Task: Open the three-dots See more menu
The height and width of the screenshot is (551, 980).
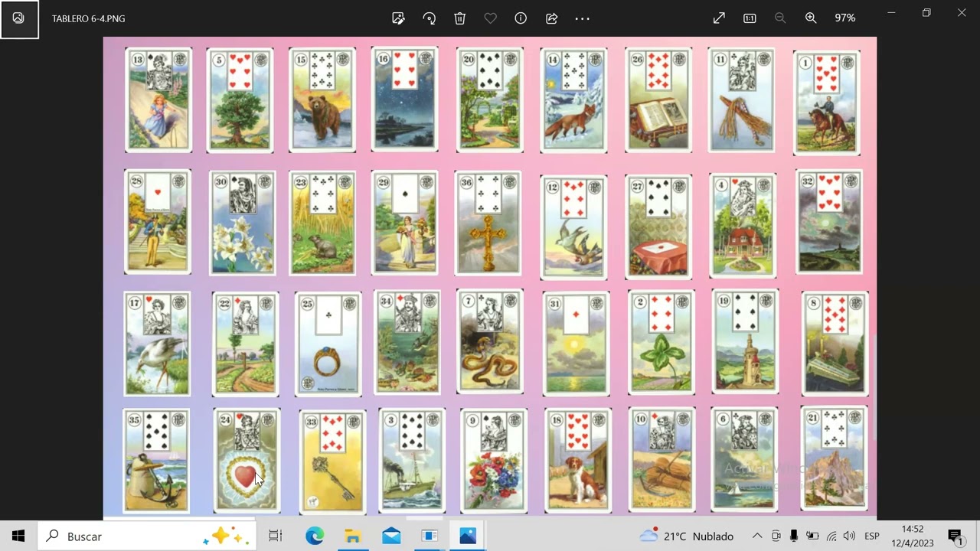Action: point(582,18)
